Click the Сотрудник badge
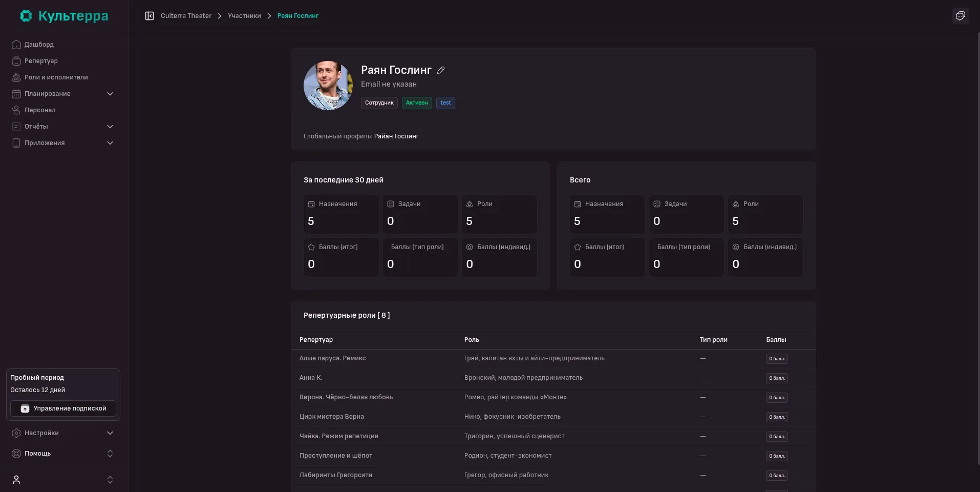Screen dimensions: 980x492 pos(379,103)
